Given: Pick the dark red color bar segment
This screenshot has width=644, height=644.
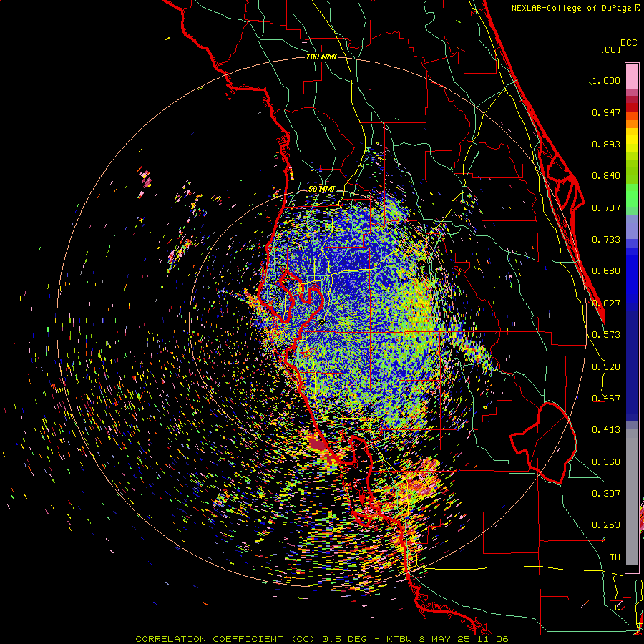Looking at the screenshot, I should (632, 99).
